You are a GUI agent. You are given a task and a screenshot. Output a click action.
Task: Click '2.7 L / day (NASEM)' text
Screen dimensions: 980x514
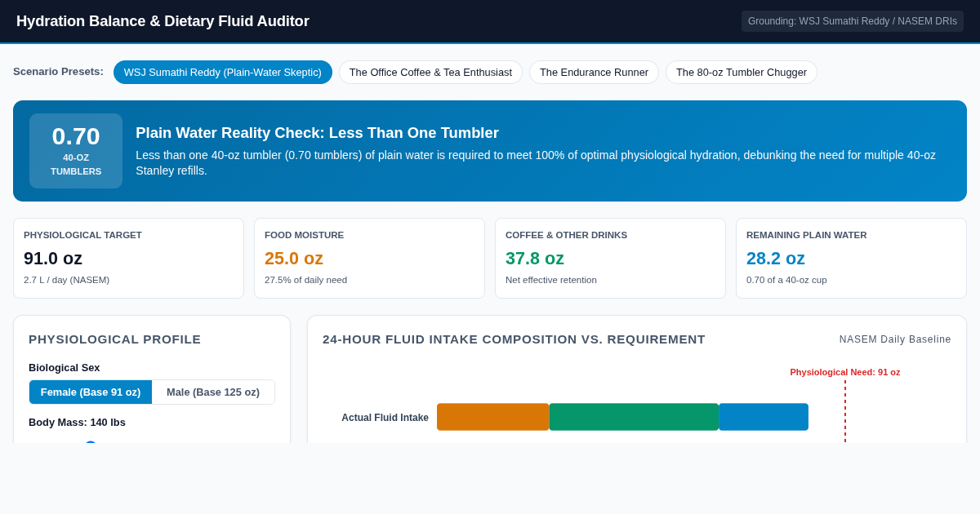coord(66,280)
